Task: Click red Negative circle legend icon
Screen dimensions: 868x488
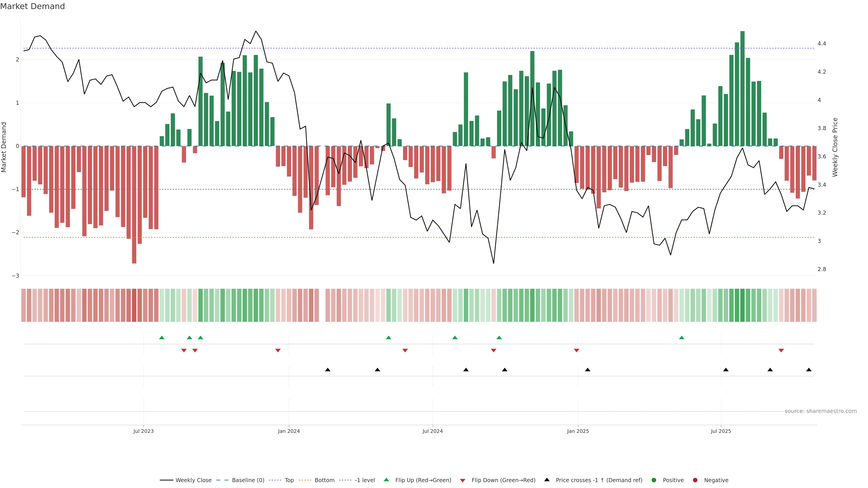Action: point(695,480)
